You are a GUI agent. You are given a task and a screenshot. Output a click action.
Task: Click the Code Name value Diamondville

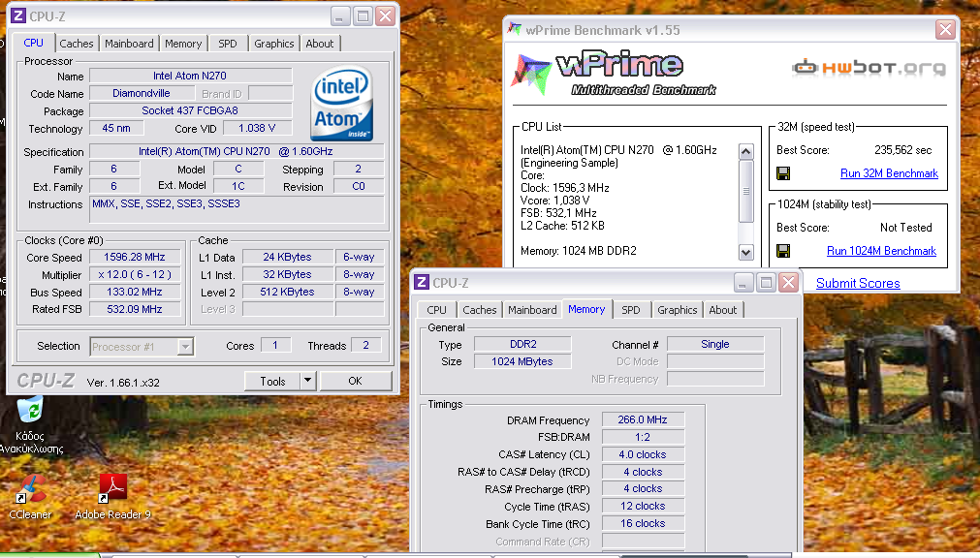pos(142,93)
